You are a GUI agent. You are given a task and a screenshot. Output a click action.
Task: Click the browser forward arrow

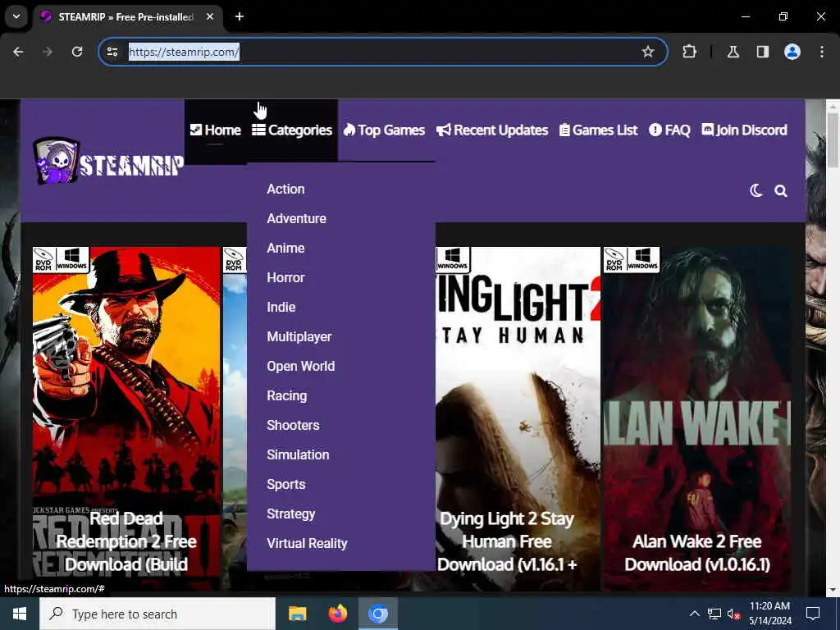(x=48, y=52)
